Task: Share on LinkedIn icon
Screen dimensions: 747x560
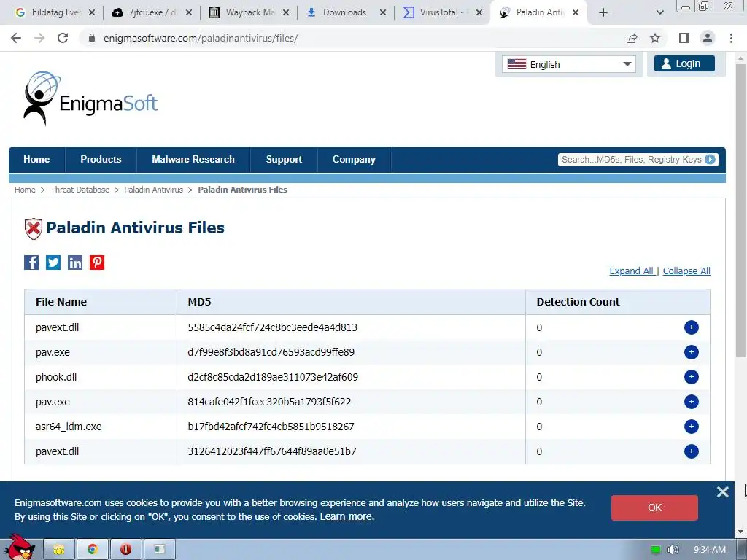Action: [75, 262]
